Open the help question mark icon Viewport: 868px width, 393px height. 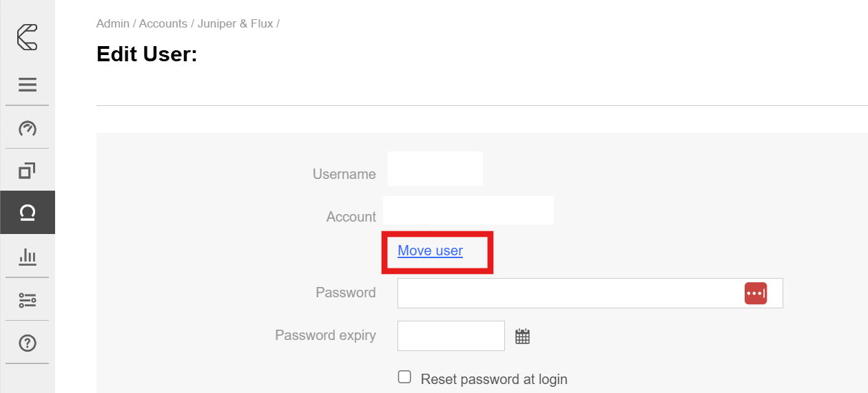click(28, 343)
